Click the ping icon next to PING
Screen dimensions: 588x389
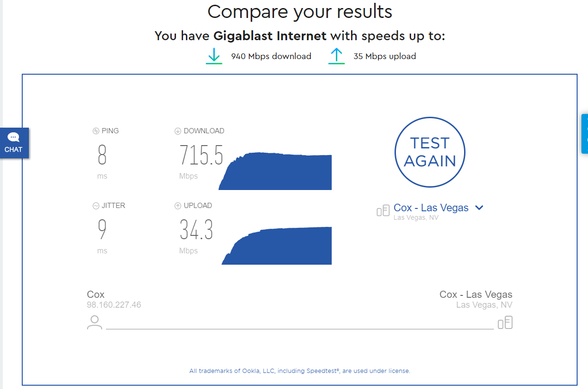[x=96, y=131]
